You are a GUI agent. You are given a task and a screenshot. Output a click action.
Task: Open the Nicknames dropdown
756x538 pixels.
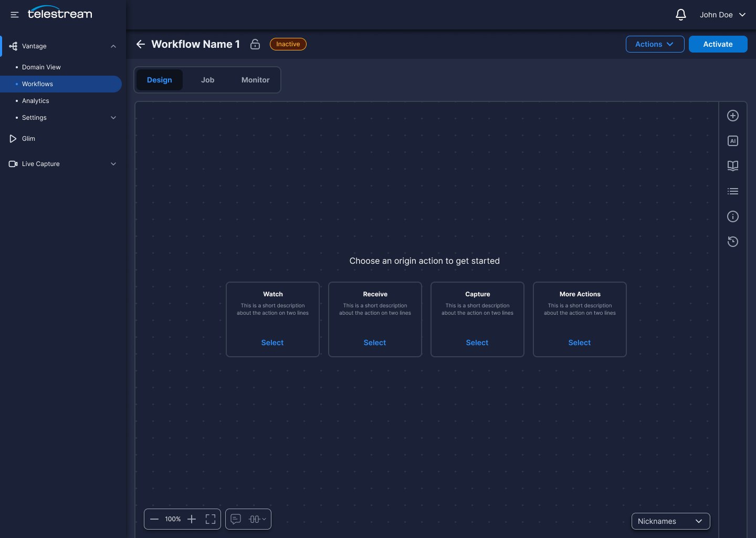[x=670, y=521]
